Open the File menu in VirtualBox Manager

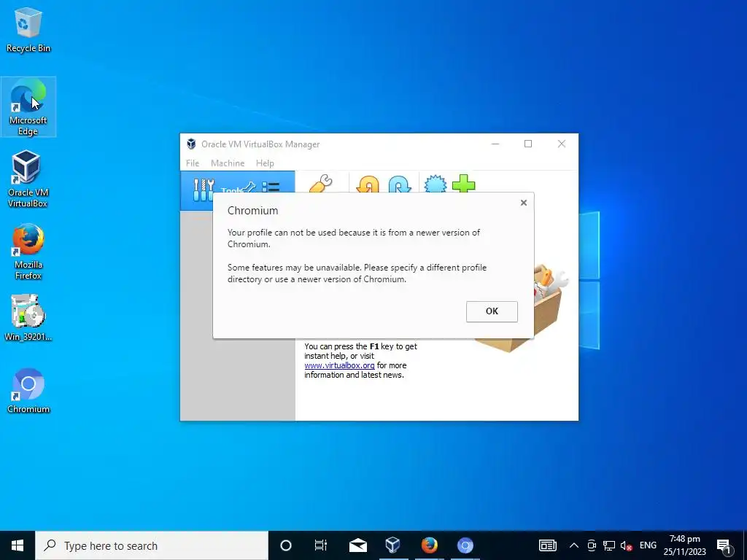point(193,163)
